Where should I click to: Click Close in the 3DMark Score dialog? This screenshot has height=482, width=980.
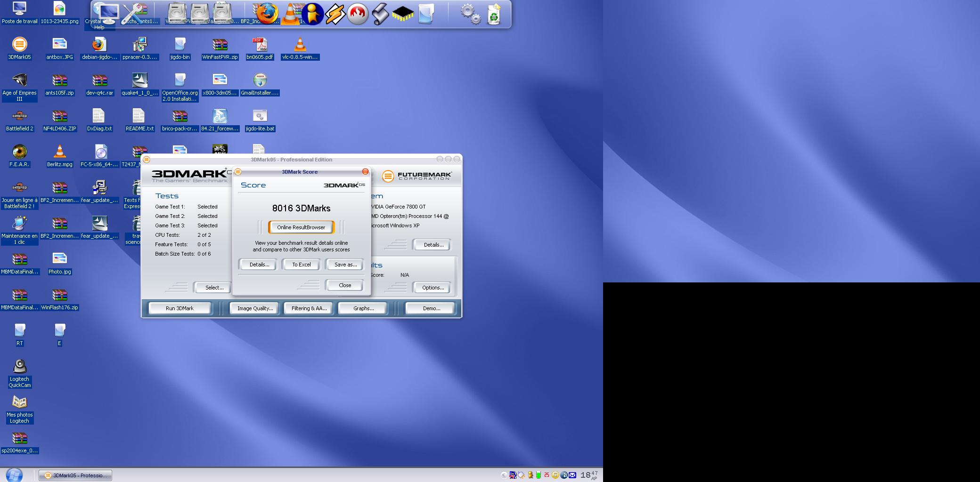(345, 285)
